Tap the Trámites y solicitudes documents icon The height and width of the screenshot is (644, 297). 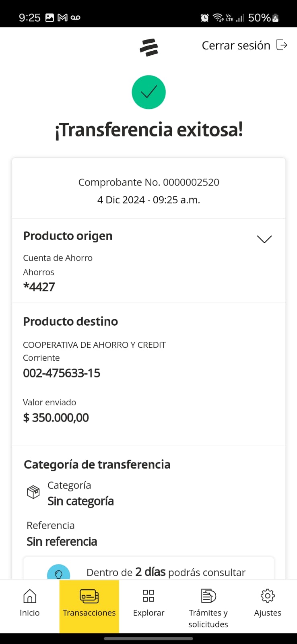pyautogui.click(x=208, y=596)
